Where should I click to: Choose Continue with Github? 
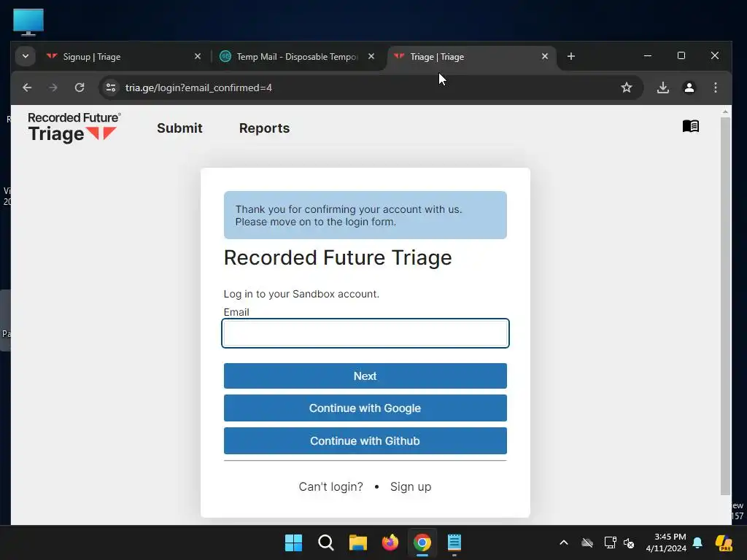[x=365, y=441]
